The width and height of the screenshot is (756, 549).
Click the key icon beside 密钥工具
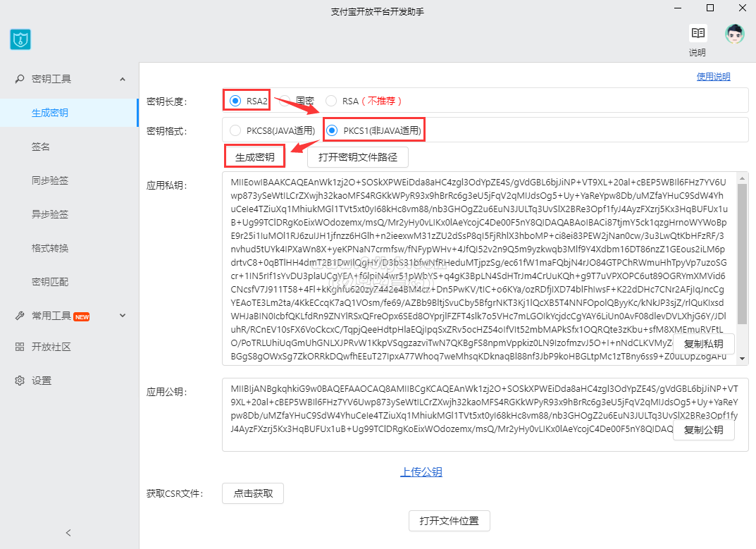[x=20, y=79]
